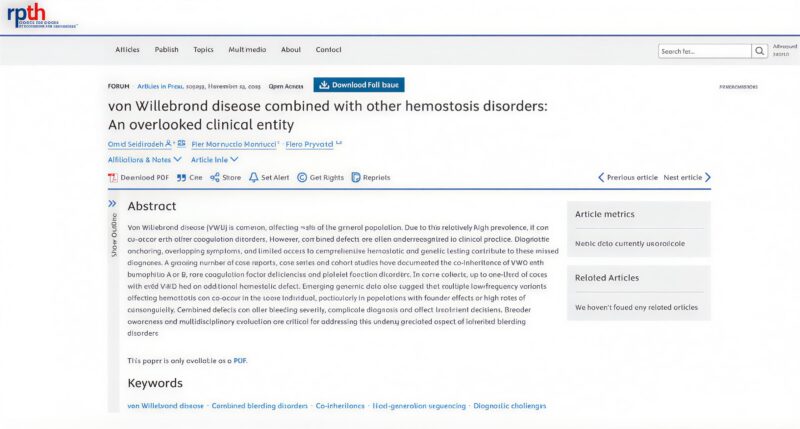Viewport: 800px width, 429px height.
Task: Go to the RPTH logo home
Action: coord(26,15)
